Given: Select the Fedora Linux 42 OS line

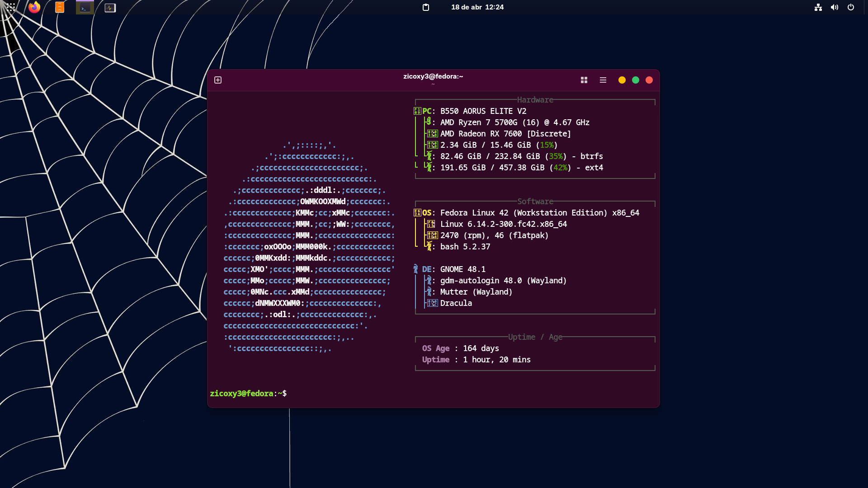Looking at the screenshot, I should pyautogui.click(x=540, y=213).
